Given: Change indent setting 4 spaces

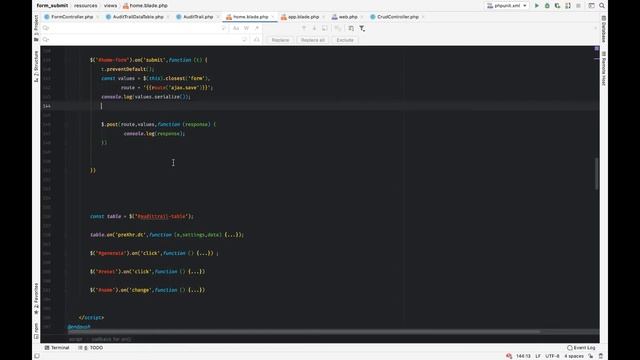Looking at the screenshot, I should click(573, 356).
